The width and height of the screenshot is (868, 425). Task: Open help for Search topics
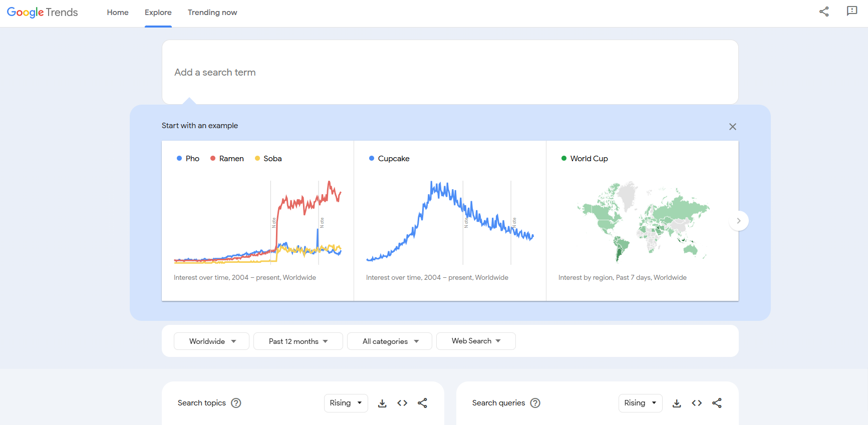(x=236, y=403)
